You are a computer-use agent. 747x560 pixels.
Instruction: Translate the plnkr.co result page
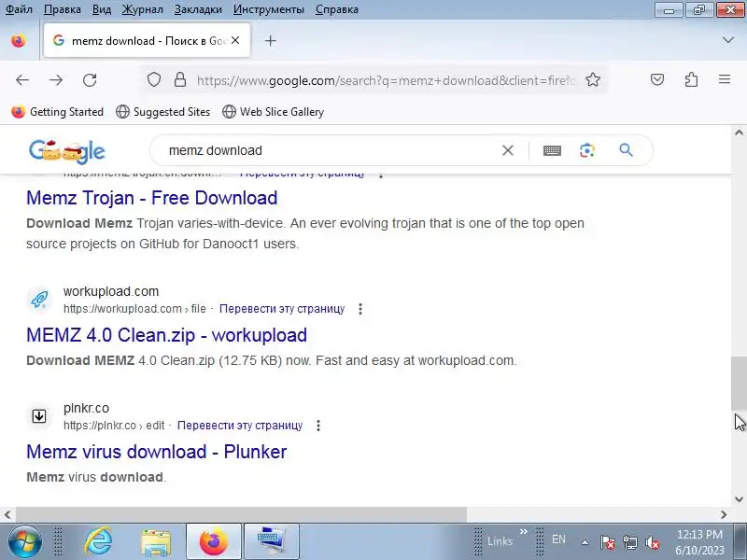point(240,426)
